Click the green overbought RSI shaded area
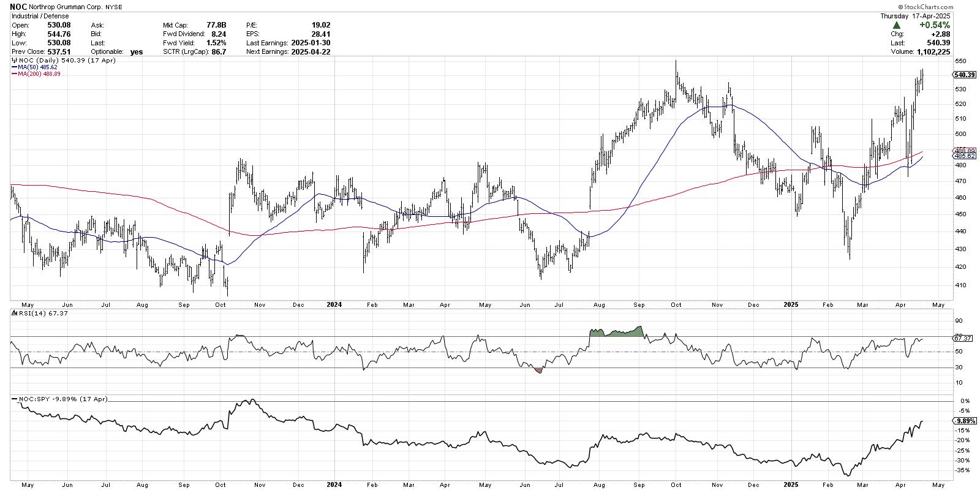 click(615, 332)
